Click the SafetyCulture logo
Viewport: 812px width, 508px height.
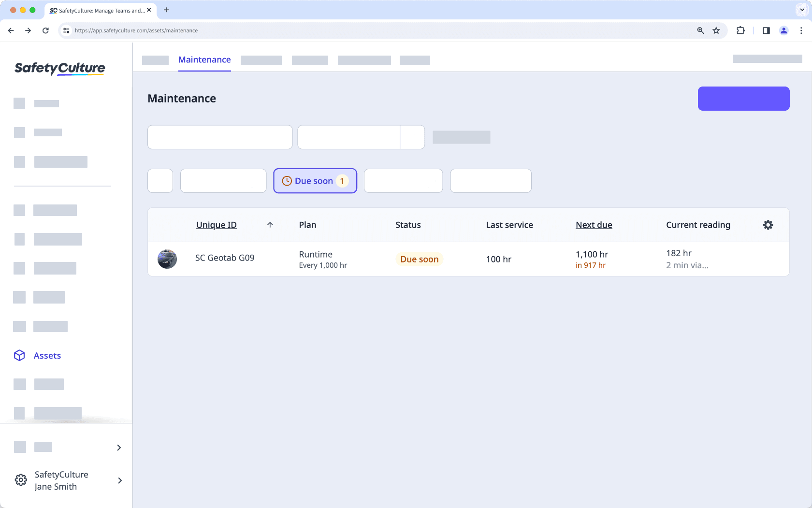click(59, 69)
